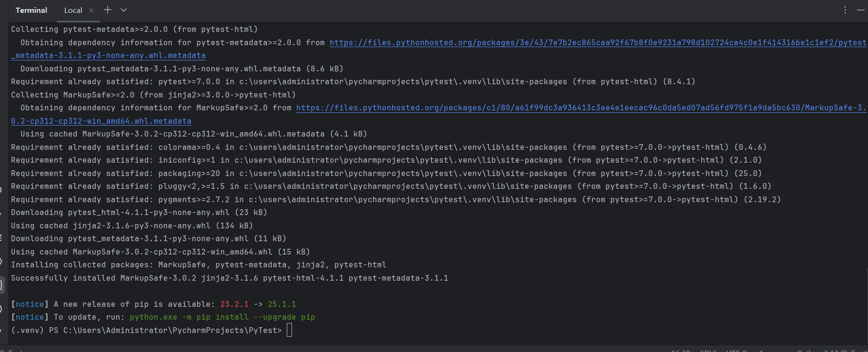Screen dimensions: 868x352
Task: Click the Terminal tool window title
Action: [x=31, y=10]
